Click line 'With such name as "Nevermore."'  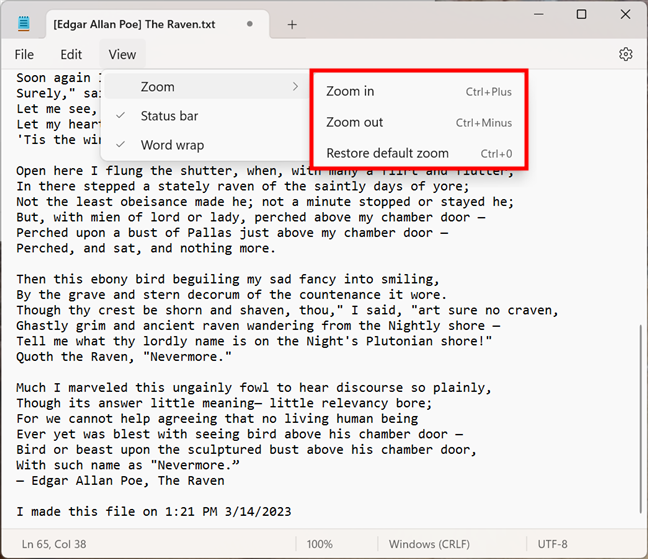click(x=128, y=465)
